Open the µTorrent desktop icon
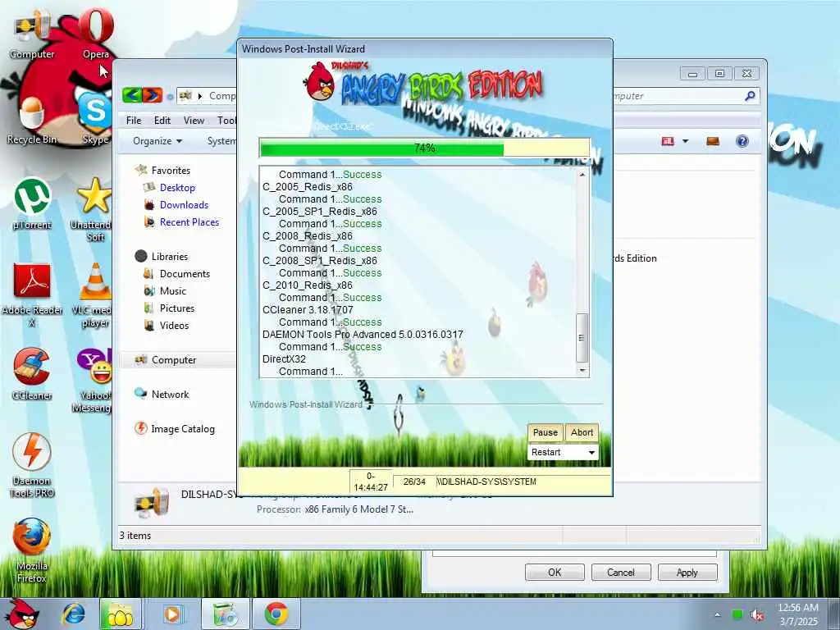 coord(32,203)
